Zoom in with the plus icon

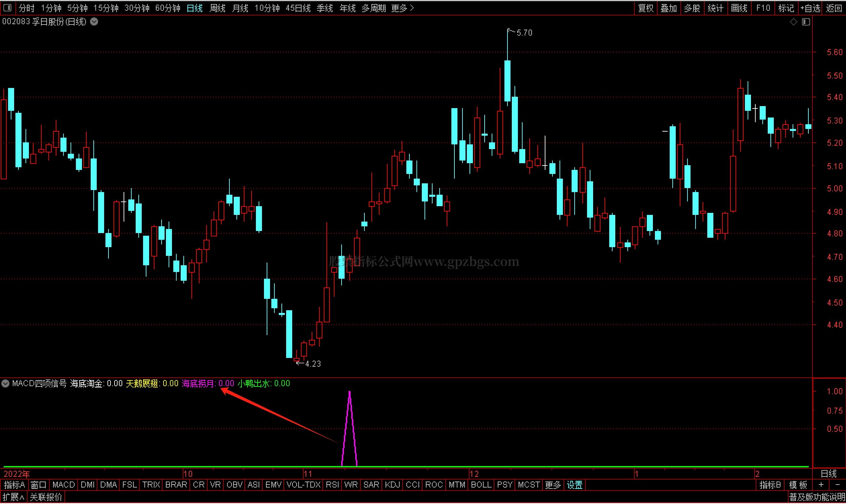coord(821,486)
